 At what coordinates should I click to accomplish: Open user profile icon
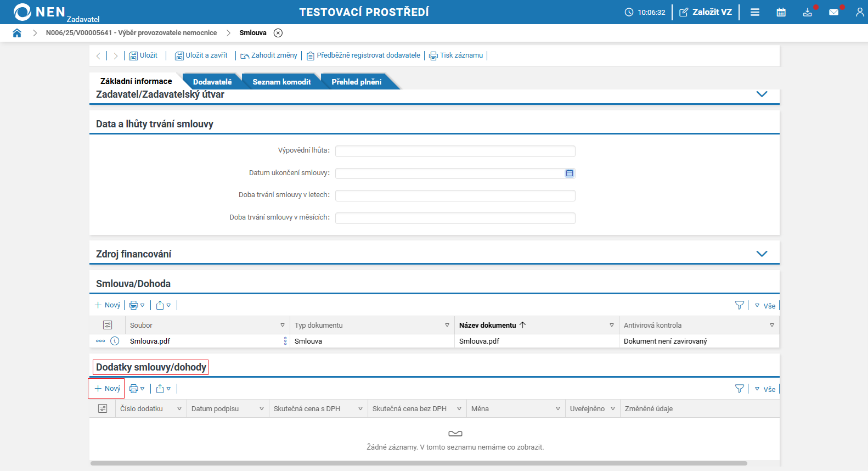(x=860, y=12)
